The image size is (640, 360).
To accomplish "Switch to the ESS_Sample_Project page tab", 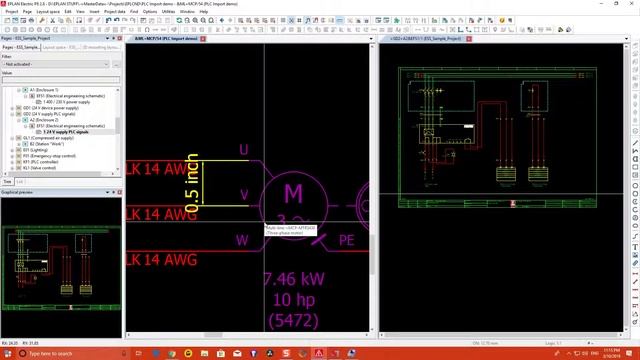I will pyautogui.click(x=425, y=39).
